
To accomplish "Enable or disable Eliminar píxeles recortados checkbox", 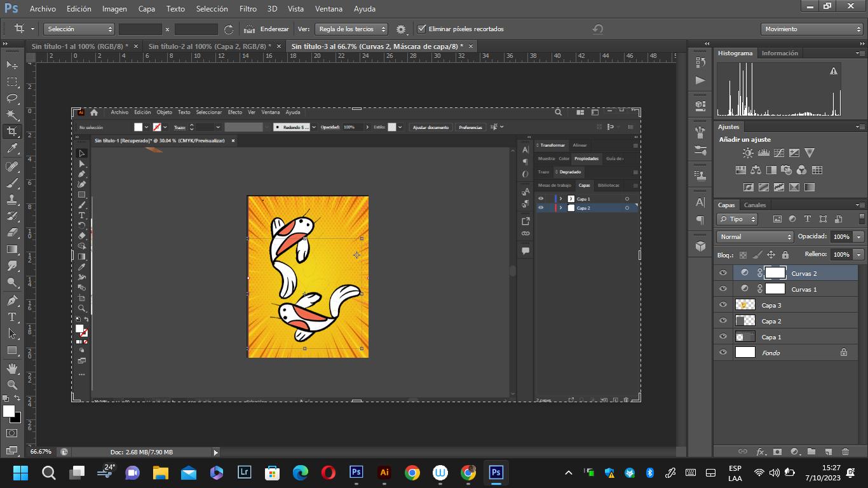I will click(x=421, y=29).
